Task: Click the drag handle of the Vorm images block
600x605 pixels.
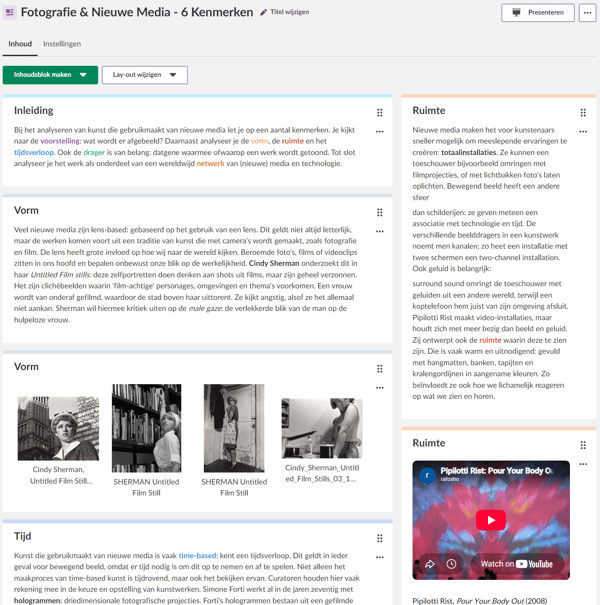Action: tap(380, 369)
